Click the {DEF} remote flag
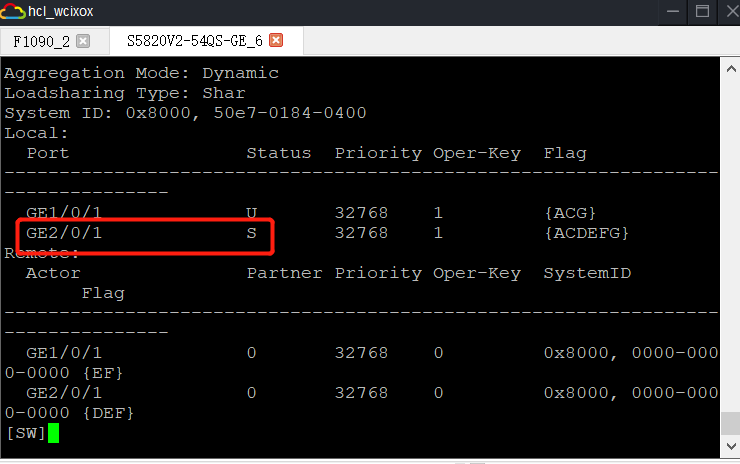This screenshot has width=740, height=464. (109, 413)
